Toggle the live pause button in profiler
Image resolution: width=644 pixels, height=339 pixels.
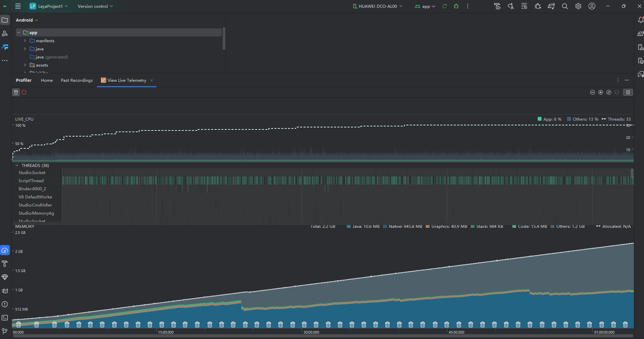[x=628, y=92]
